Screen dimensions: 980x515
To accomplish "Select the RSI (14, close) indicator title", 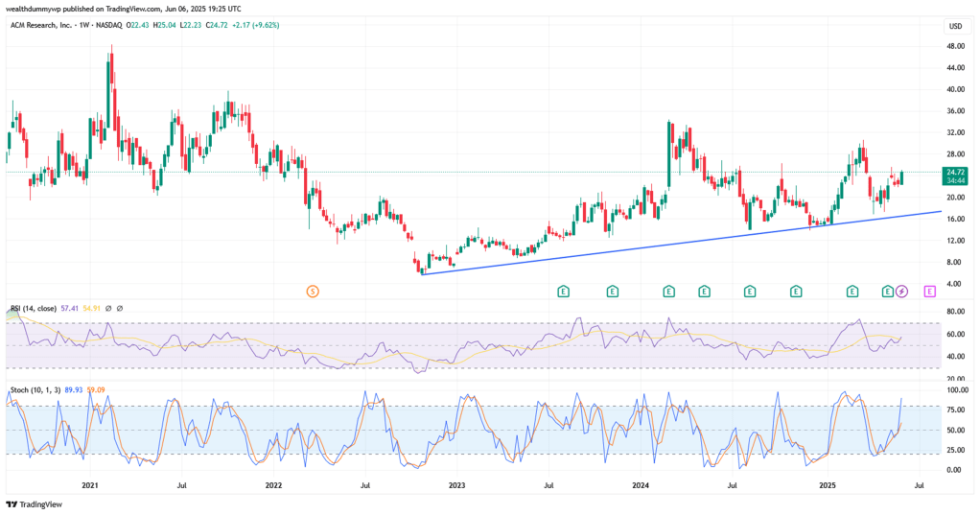I will (34, 309).
